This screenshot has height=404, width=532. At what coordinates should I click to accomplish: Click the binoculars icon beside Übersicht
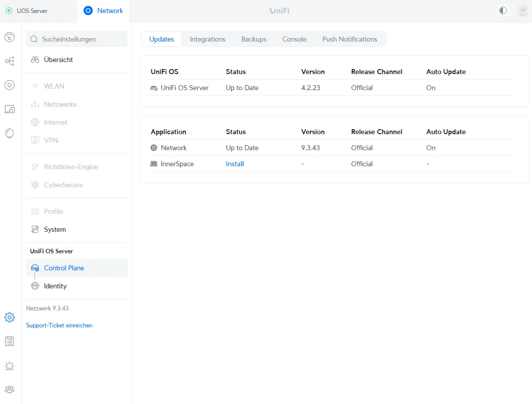tap(35, 60)
